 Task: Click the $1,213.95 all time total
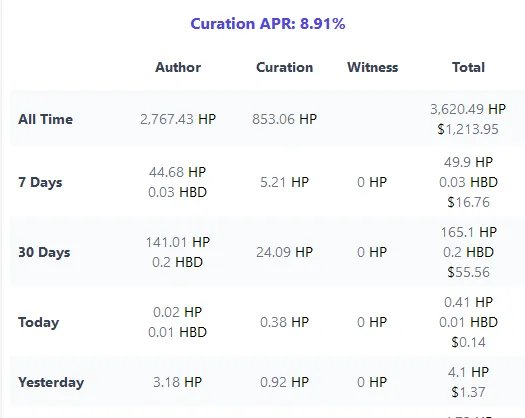(x=468, y=129)
